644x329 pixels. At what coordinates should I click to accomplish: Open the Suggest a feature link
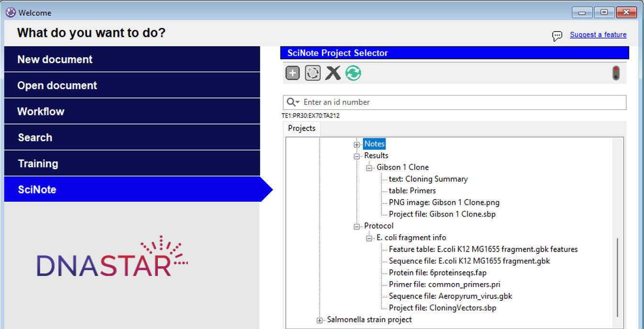click(x=598, y=34)
